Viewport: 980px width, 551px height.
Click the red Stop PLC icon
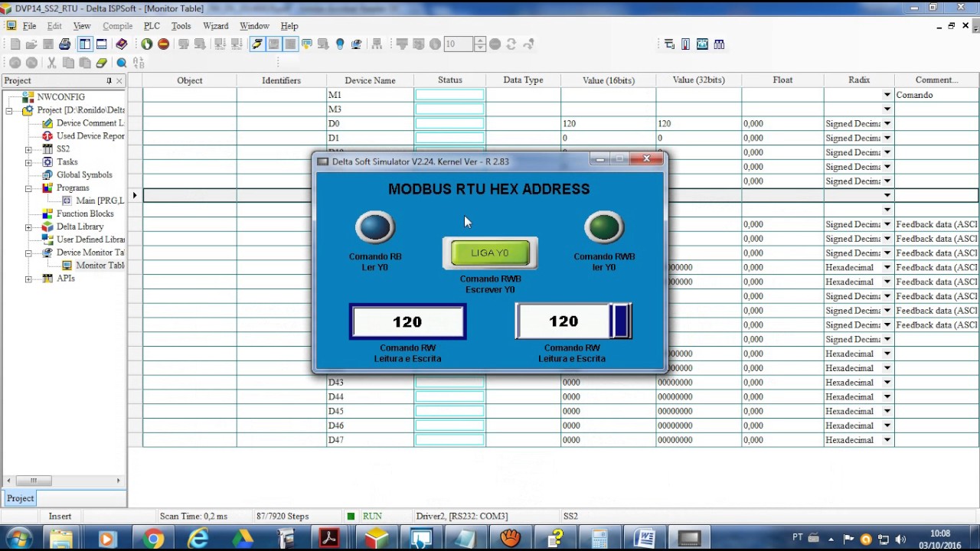(x=163, y=44)
